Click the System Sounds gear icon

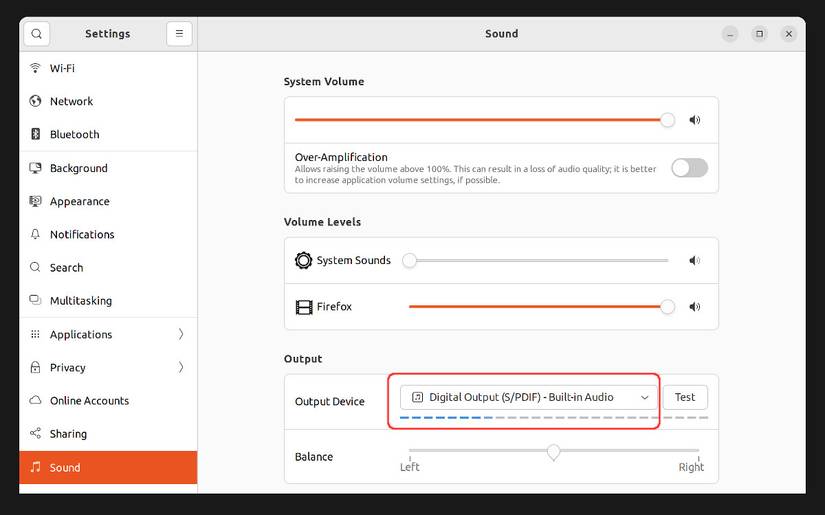coord(304,260)
